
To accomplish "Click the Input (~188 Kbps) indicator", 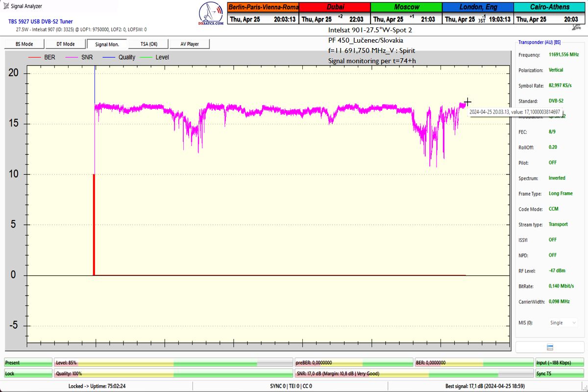I will pyautogui.click(x=559, y=363).
